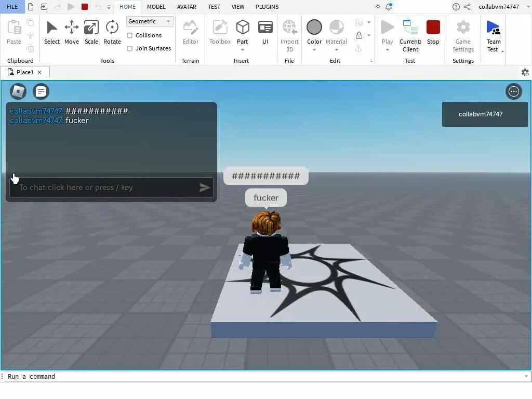
Task: Click the new file icon in title bar
Action: pos(31,6)
